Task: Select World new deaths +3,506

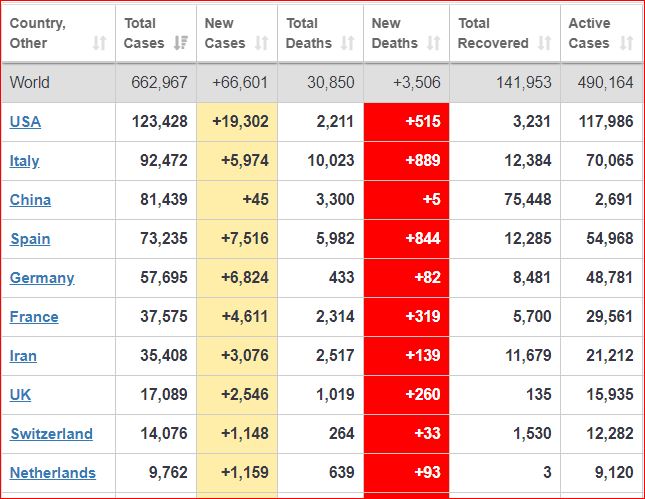Action: tap(417, 82)
